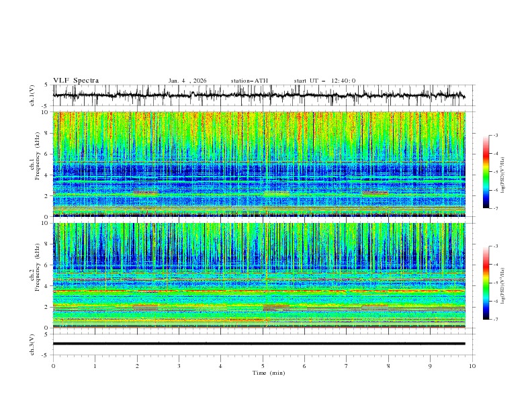Click the "VLF Spectra" title text
Screen dimensions: 532x411
[76, 81]
